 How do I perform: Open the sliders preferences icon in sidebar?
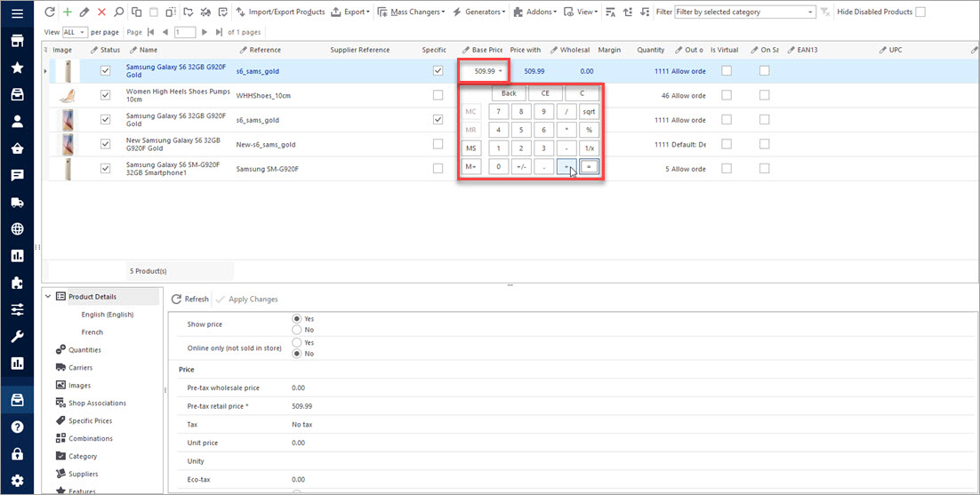(18, 309)
